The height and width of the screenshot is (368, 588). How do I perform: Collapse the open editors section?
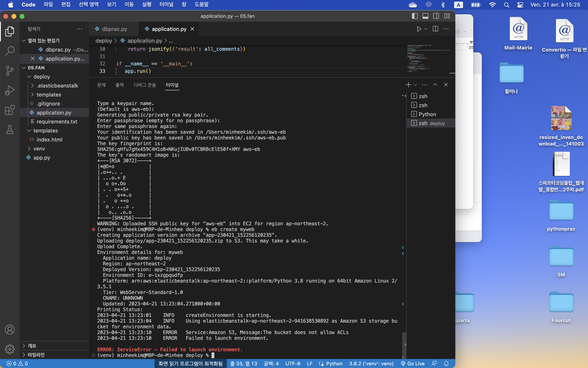tap(23, 41)
